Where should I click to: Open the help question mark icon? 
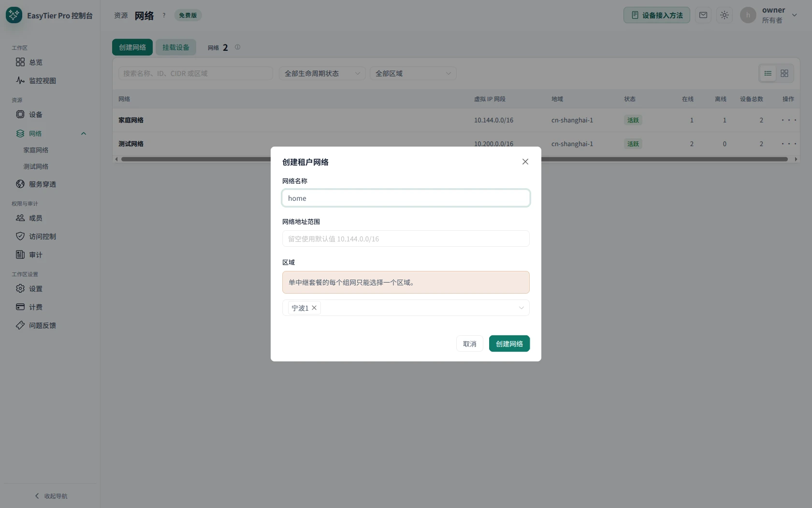pyautogui.click(x=164, y=15)
